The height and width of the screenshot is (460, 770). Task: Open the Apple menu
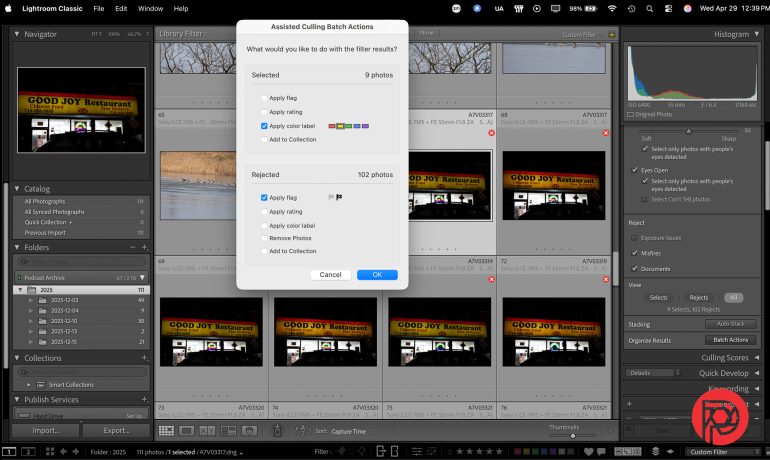8,8
